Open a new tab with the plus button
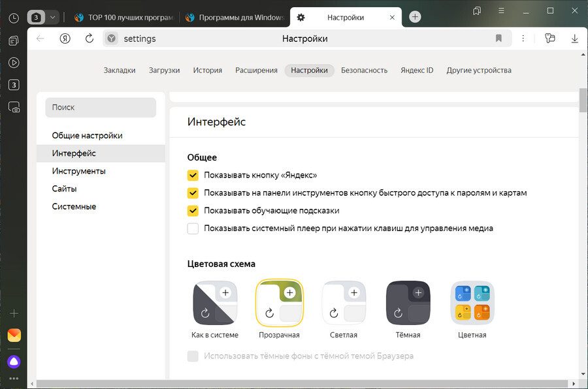Screen dimensions: 588x389 [415, 17]
